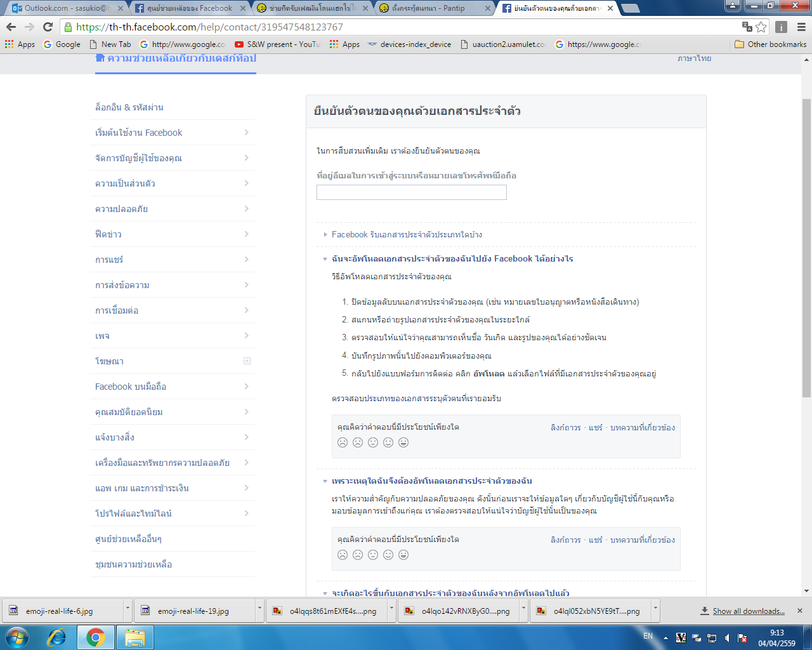The width and height of the screenshot is (812, 650).
Task: Go back with the browser back arrow
Action: pyautogui.click(x=11, y=27)
